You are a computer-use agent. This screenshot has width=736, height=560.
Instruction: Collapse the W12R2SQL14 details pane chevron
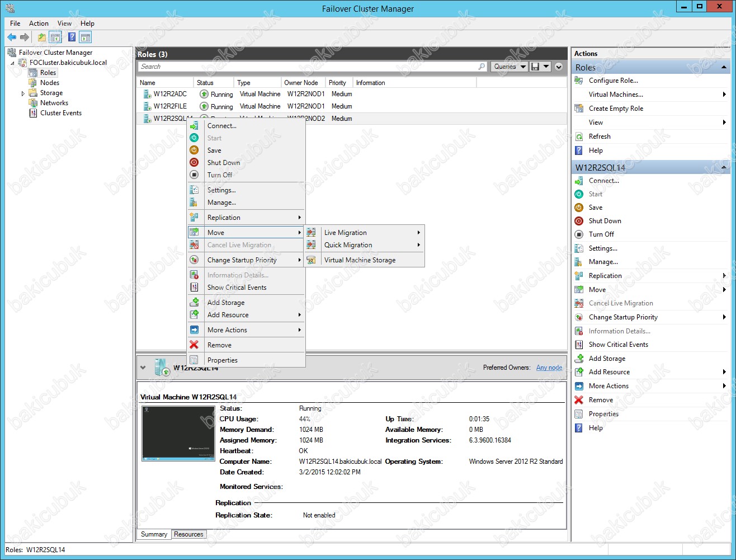143,368
